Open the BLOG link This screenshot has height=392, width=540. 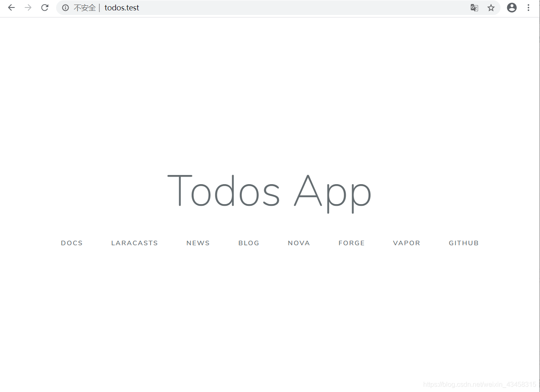point(249,243)
